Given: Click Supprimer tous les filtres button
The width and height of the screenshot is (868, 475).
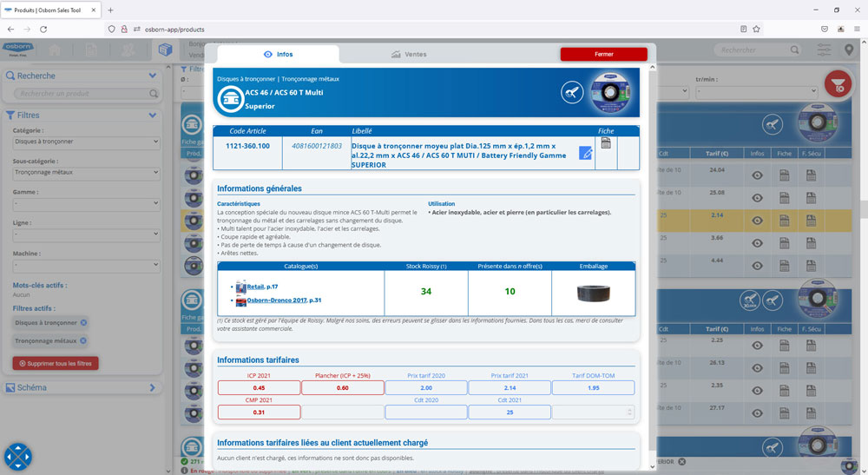Looking at the screenshot, I should [56, 364].
